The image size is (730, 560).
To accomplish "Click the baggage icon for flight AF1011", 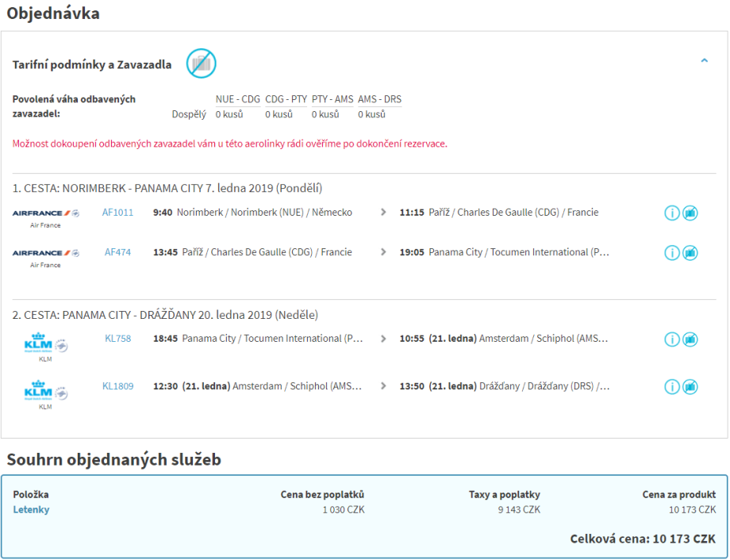I will pyautogui.click(x=690, y=213).
